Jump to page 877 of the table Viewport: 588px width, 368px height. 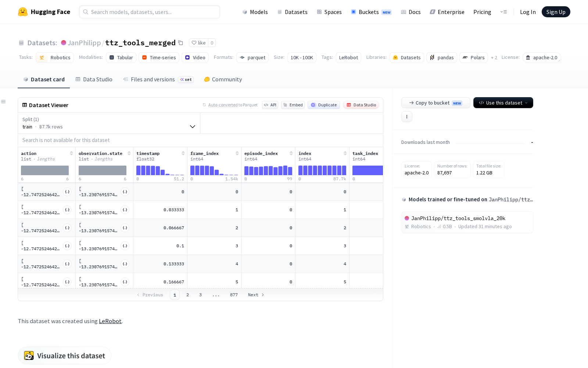pyautogui.click(x=234, y=295)
